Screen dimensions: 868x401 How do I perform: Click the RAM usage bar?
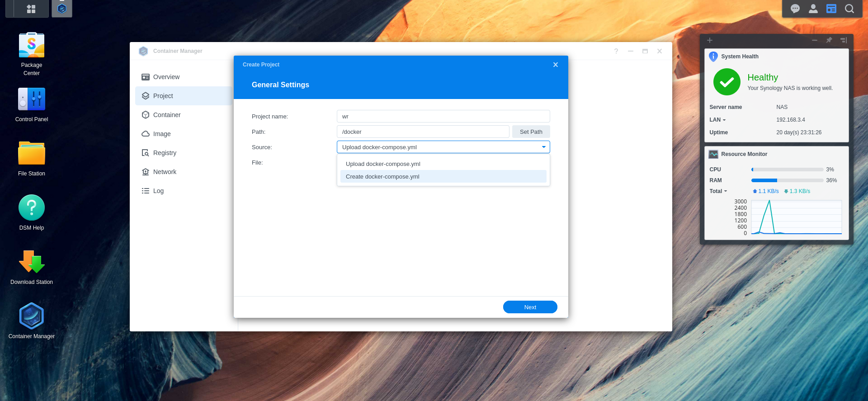pyautogui.click(x=787, y=180)
